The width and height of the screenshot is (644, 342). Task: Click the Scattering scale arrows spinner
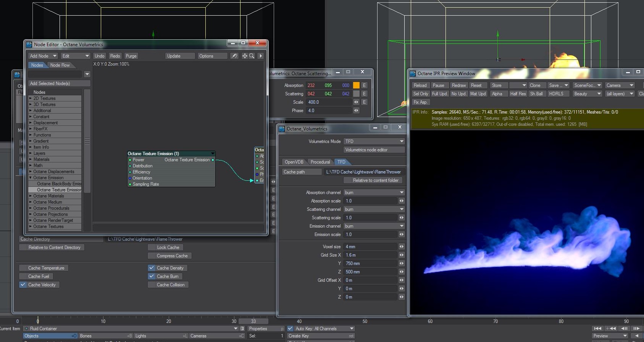point(401,218)
